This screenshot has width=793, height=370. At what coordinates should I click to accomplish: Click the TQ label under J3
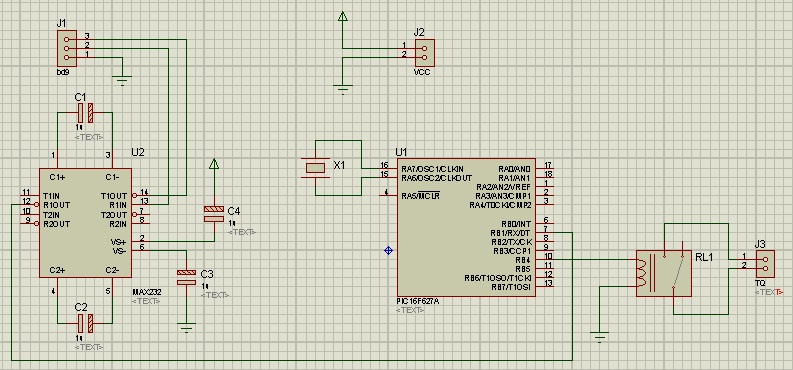[760, 283]
